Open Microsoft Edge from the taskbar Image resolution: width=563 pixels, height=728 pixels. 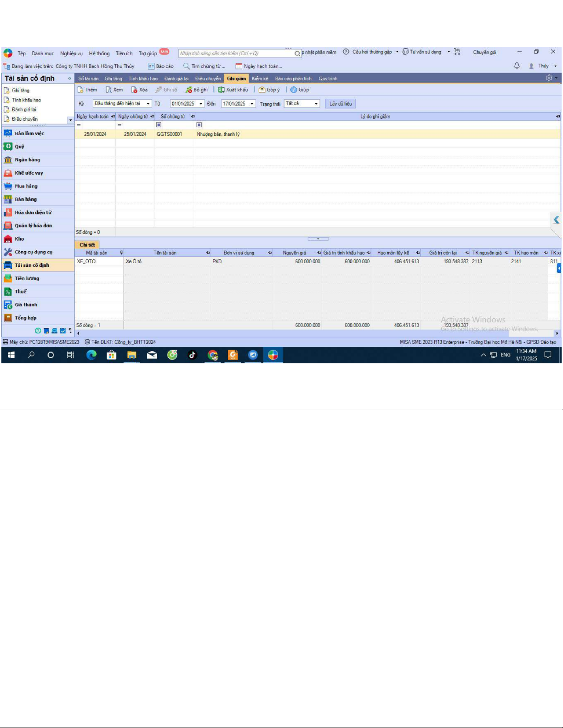(91, 355)
